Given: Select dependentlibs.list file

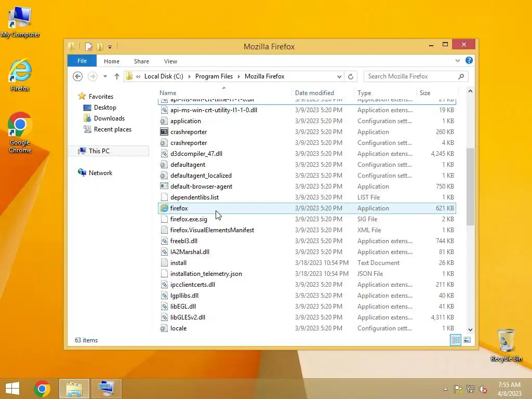Looking at the screenshot, I should (x=307, y=197).
